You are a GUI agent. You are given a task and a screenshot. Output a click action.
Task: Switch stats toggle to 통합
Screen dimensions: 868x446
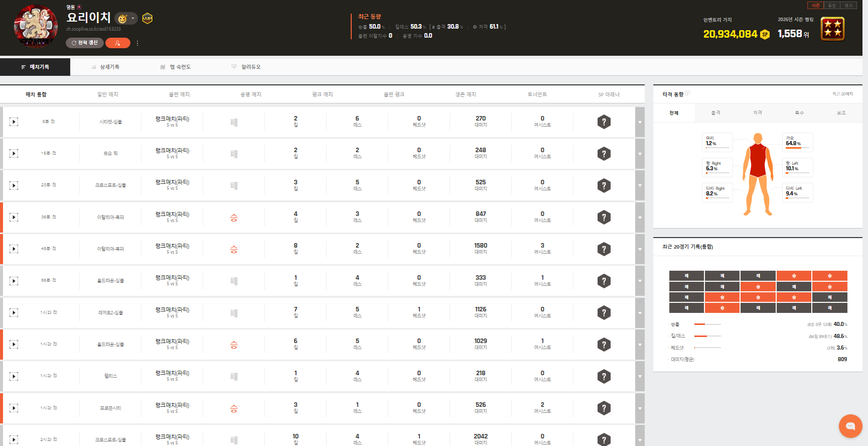(832, 6)
